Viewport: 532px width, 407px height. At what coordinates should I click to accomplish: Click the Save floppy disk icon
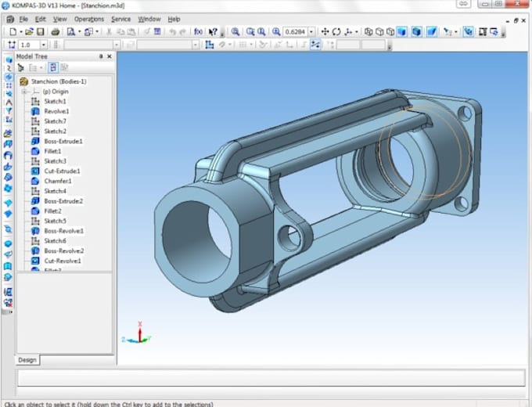(x=41, y=31)
